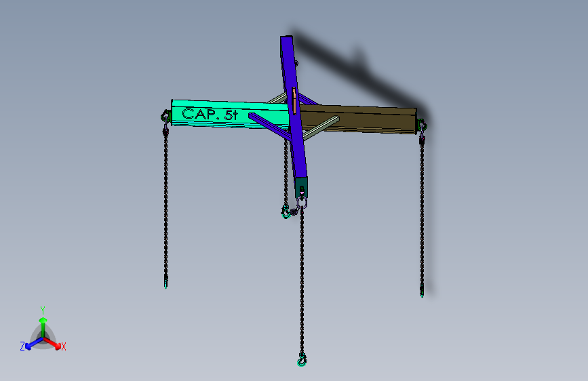Select the brown half of the horizontal beam
Screen dimensions: 588x381
click(360, 119)
